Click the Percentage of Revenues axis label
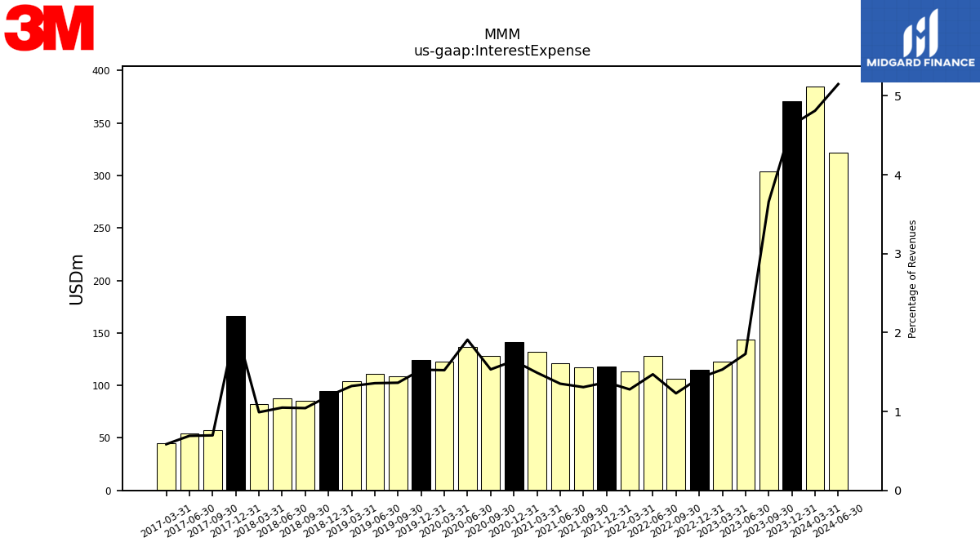 click(x=913, y=279)
